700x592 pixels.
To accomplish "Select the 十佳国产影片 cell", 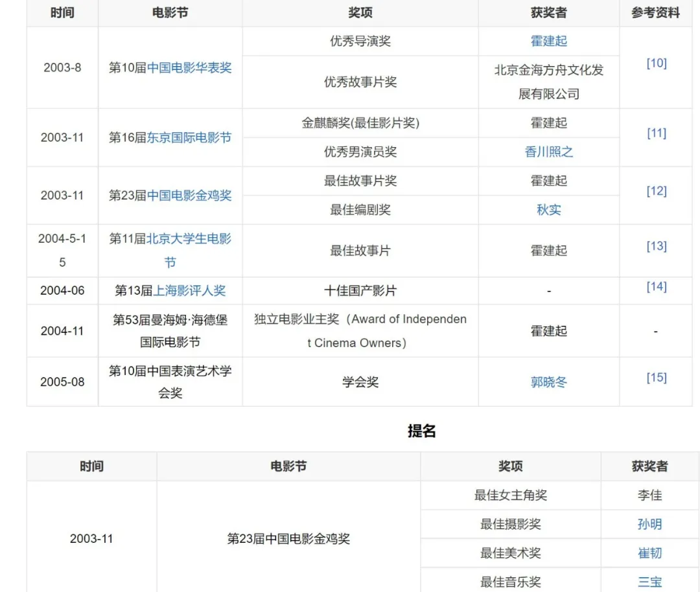I will 360,291.
